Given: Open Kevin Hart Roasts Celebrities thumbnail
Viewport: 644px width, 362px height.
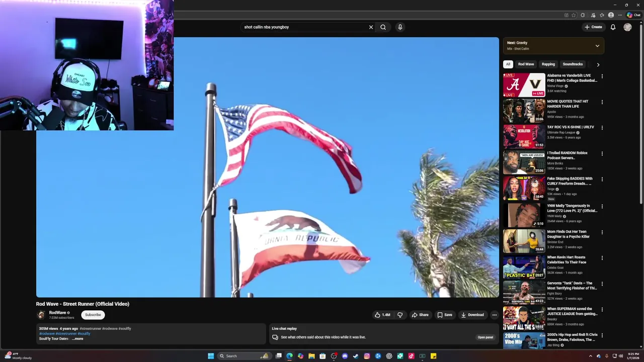Looking at the screenshot, I should 524,266.
